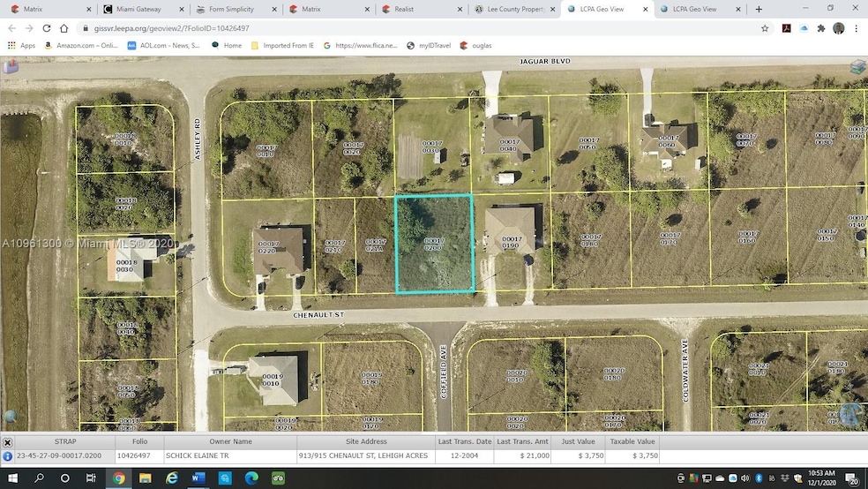Viewport: 868px width, 489px height.
Task: Open Microsoft Word from the taskbar
Action: [x=198, y=478]
